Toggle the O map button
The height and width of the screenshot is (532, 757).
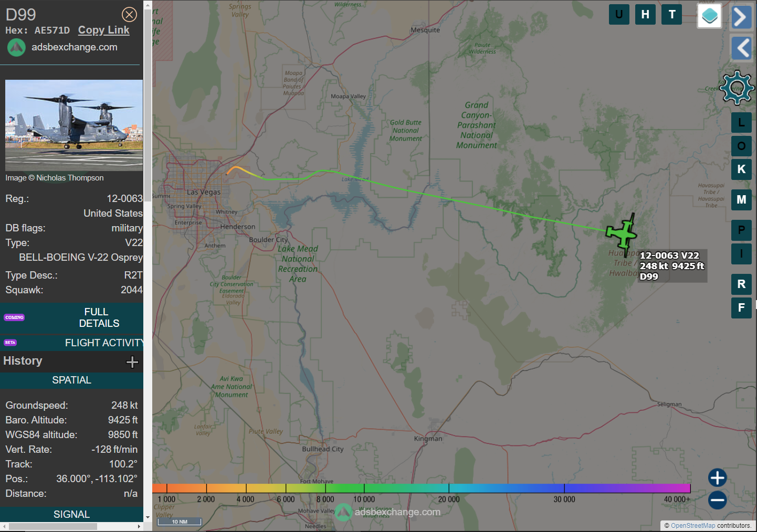click(x=741, y=146)
